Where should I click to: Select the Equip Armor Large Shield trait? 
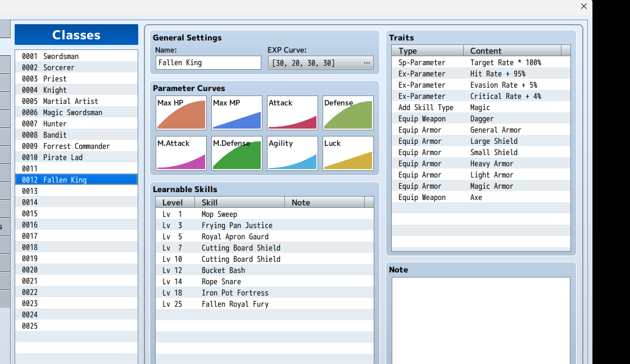click(481, 142)
